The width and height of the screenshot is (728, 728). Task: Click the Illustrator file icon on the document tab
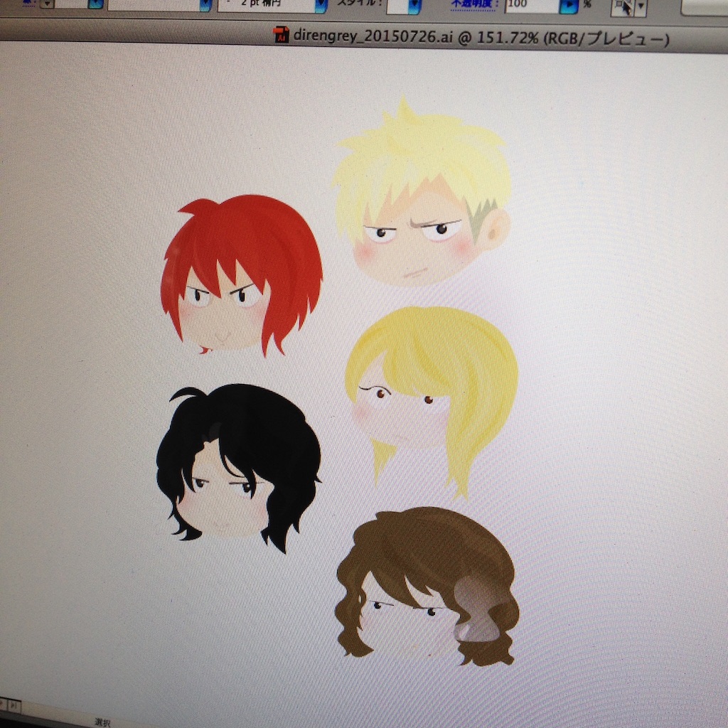281,34
